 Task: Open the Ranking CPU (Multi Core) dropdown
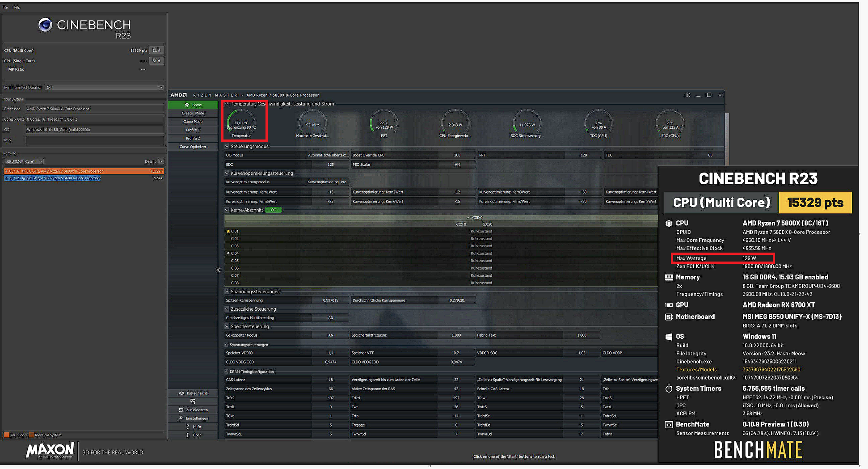24,161
